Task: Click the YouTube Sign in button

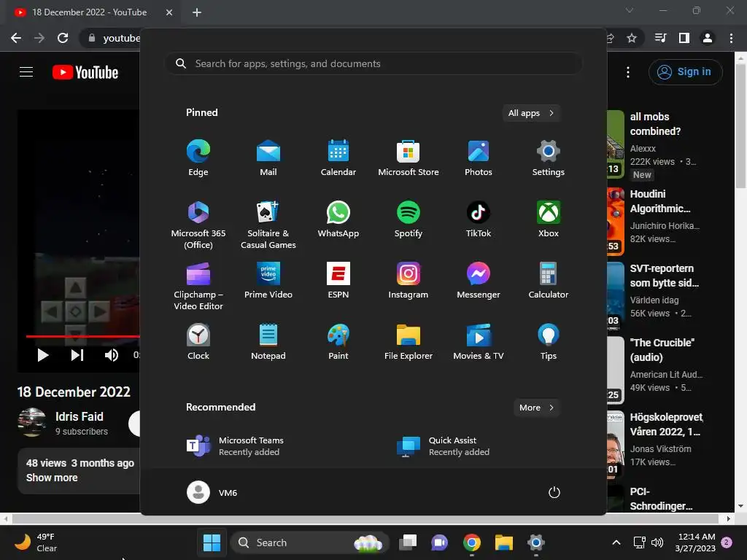Action: pos(685,72)
